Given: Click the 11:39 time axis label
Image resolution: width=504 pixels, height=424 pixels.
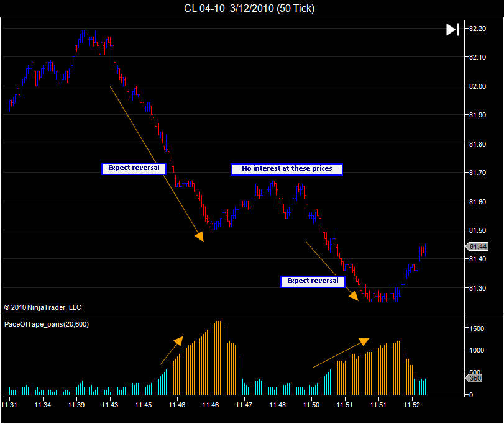Looking at the screenshot, I should [76, 405].
